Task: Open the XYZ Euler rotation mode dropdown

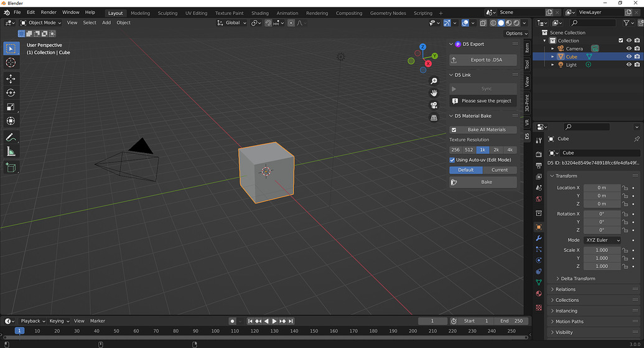Action: coord(602,240)
